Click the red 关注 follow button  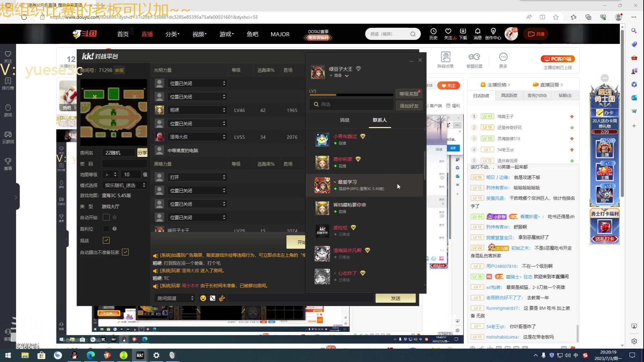[x=448, y=85]
